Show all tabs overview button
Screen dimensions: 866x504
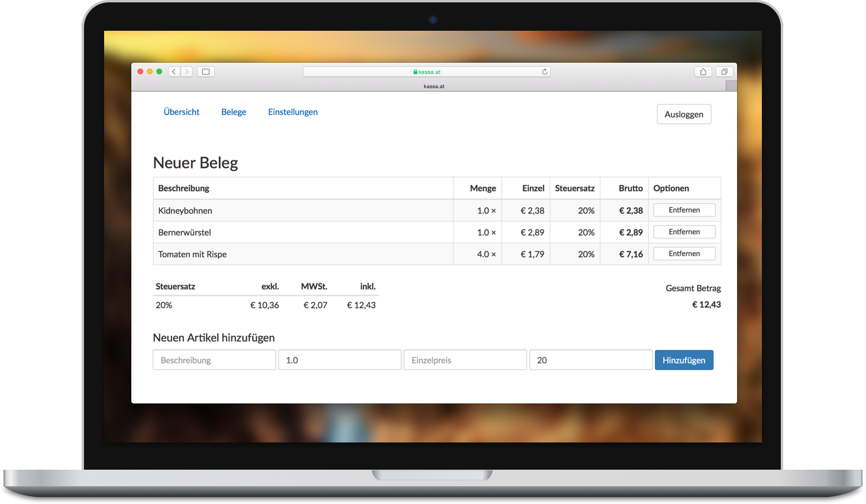point(724,72)
